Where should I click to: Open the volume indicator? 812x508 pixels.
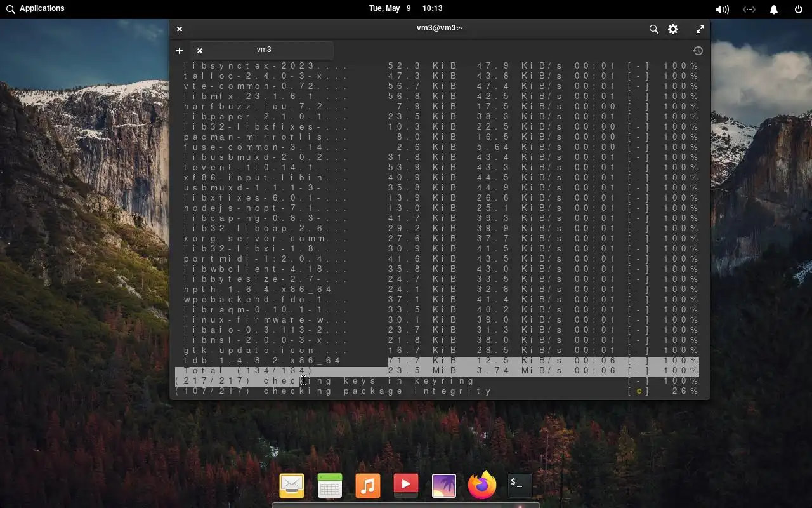[x=722, y=10]
